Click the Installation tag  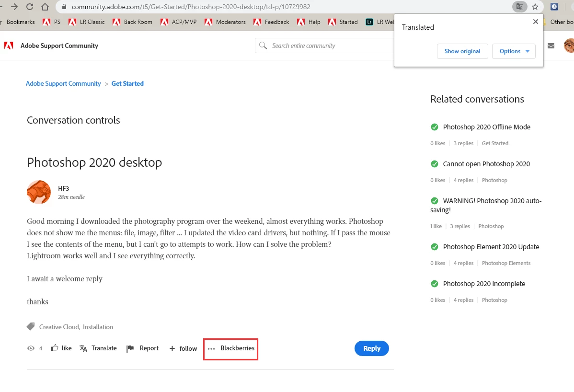click(98, 327)
